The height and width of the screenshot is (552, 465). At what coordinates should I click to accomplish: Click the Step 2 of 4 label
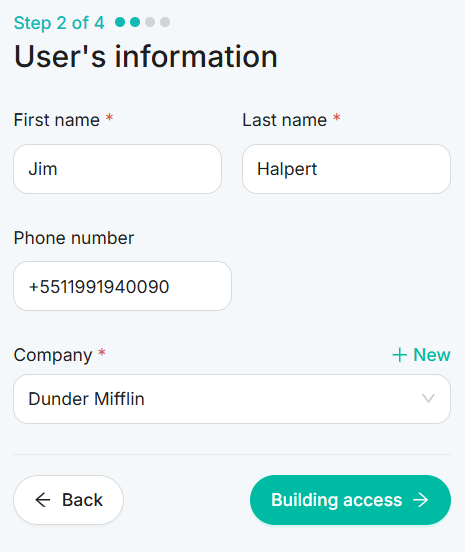click(x=59, y=23)
